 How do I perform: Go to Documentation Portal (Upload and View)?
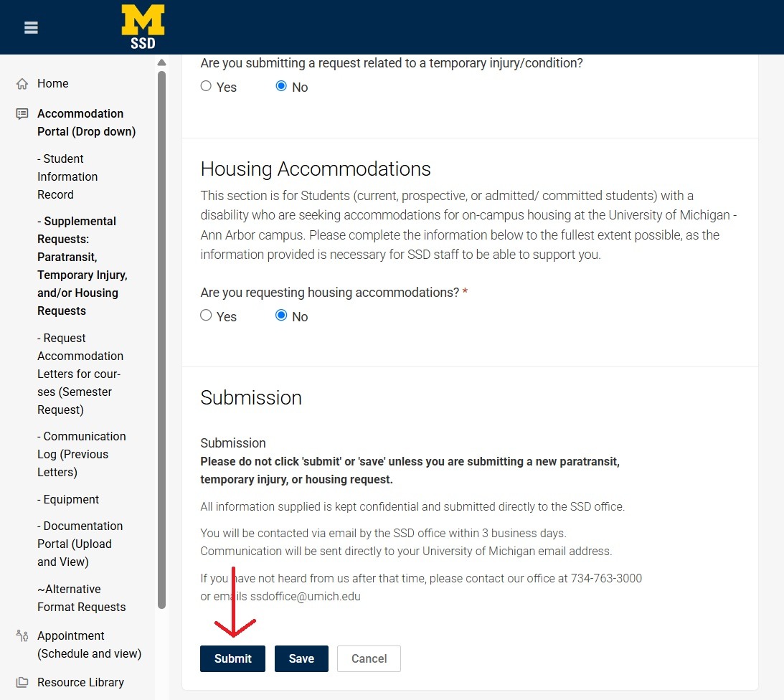[x=80, y=544]
